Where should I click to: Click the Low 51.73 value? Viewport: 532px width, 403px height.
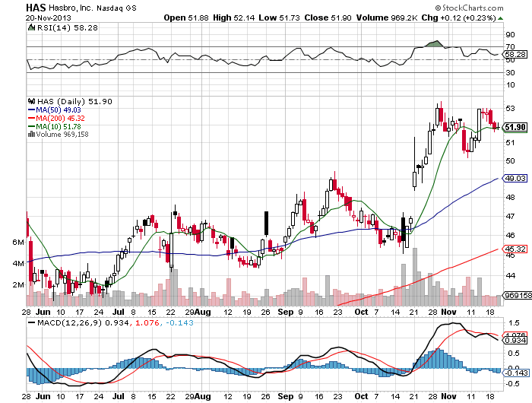279,17
